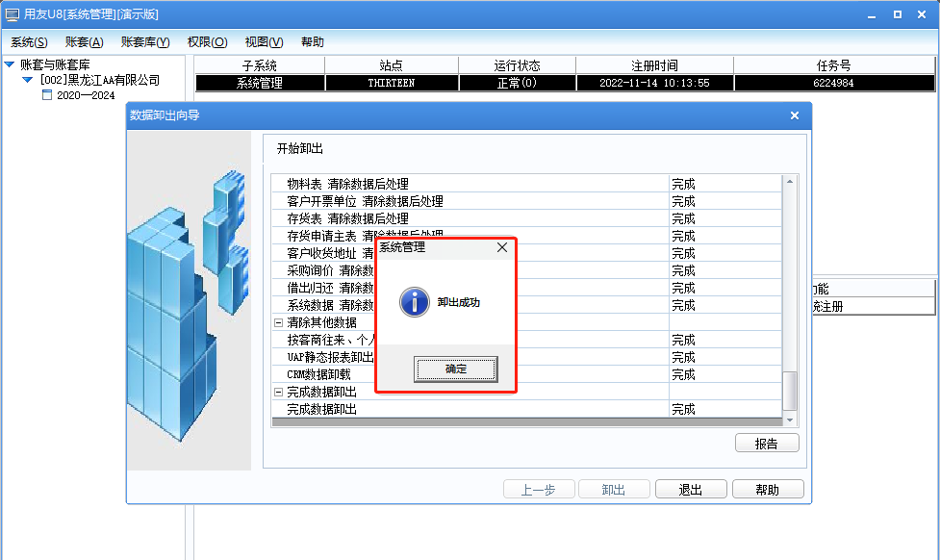Open the 视图(V) menu
The width and height of the screenshot is (940, 560).
tap(264, 42)
